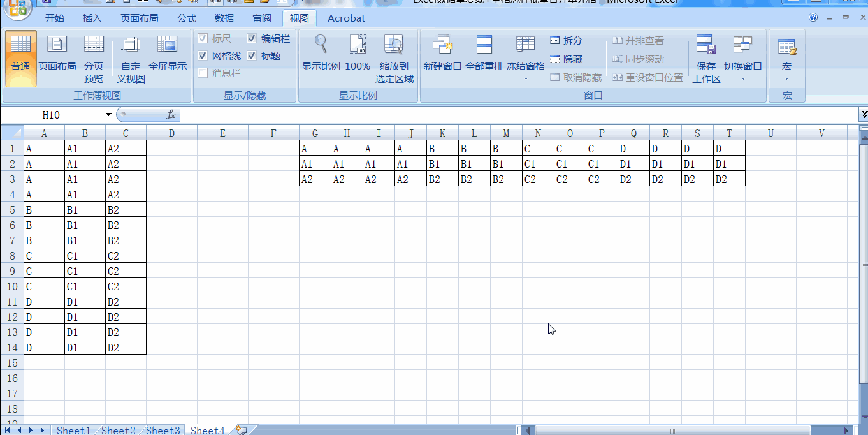
Task: Open the Insert (插入) tab
Action: [92, 18]
